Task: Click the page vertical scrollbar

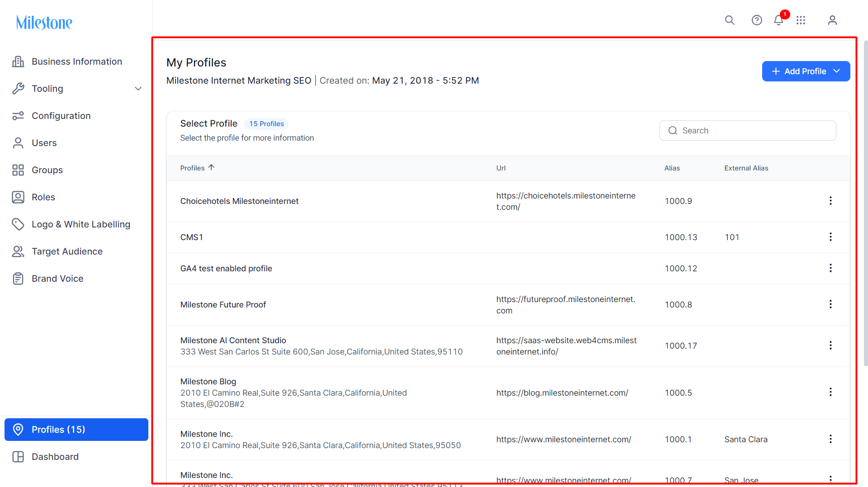Action: pyautogui.click(x=866, y=203)
